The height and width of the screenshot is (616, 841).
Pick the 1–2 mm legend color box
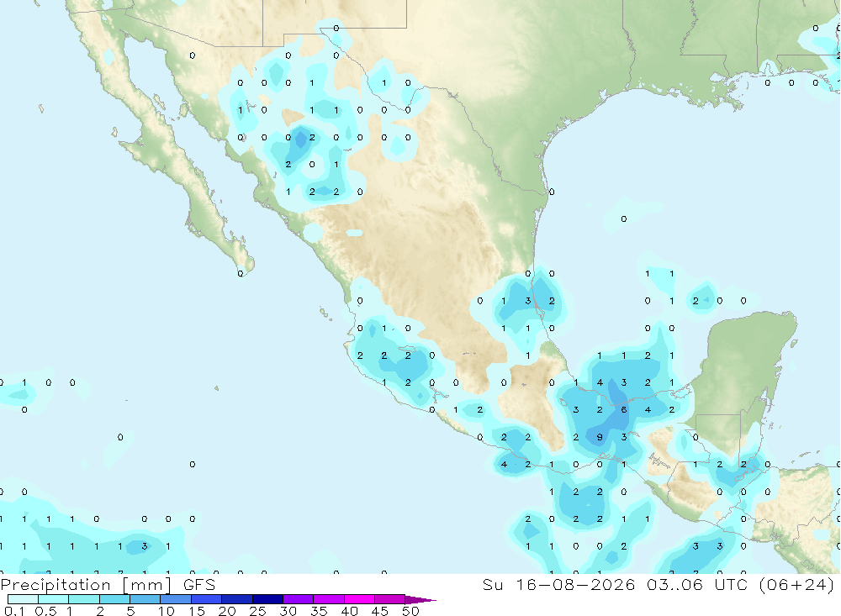click(x=84, y=599)
